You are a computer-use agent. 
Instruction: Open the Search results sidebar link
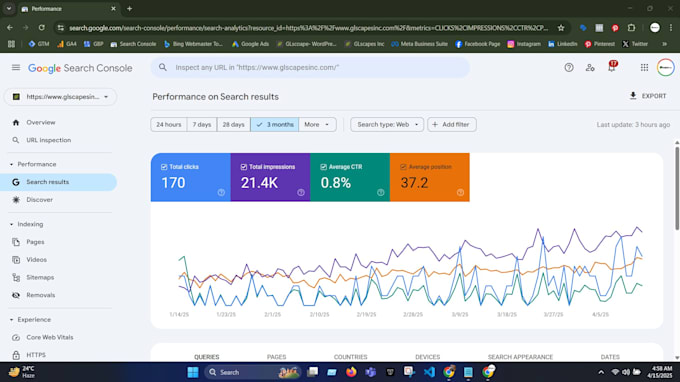pyautogui.click(x=58, y=182)
